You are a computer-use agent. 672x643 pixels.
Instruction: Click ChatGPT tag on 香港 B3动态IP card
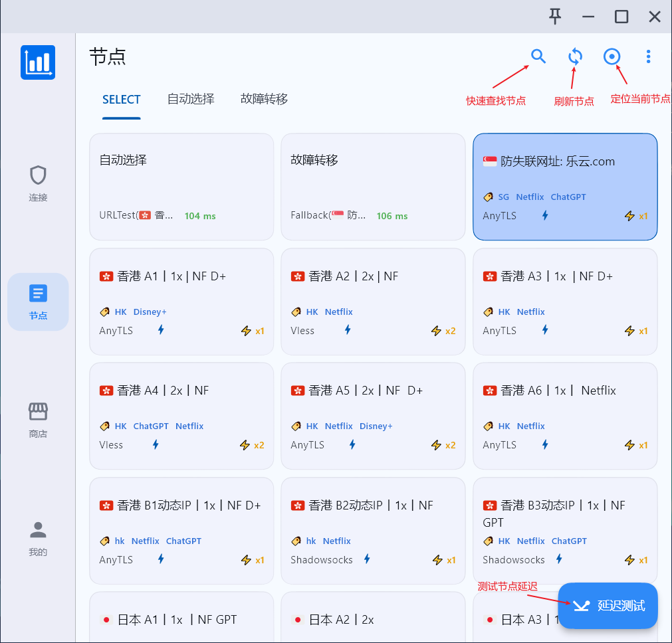click(x=569, y=541)
